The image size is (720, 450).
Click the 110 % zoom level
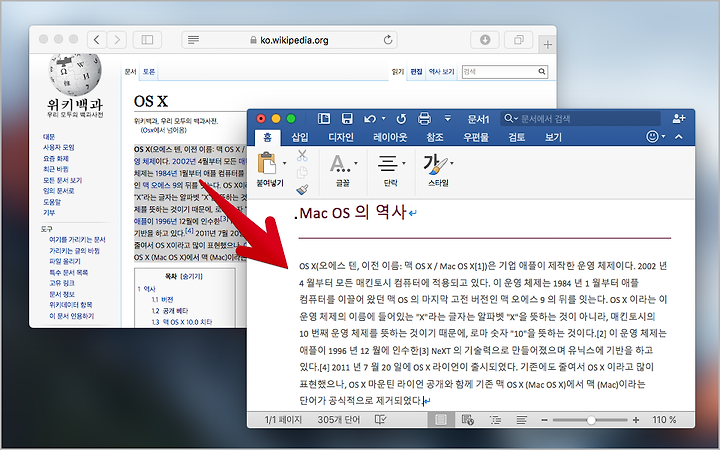pyautogui.click(x=664, y=420)
